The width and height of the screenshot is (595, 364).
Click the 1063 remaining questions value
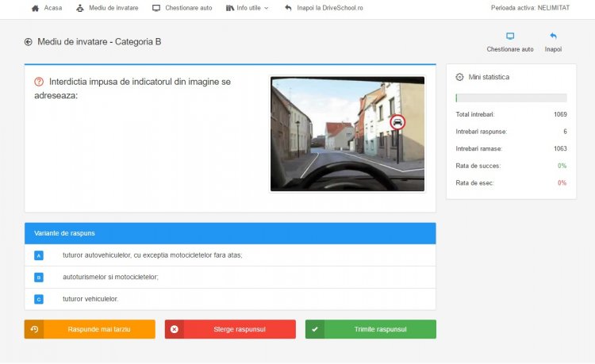click(x=560, y=148)
